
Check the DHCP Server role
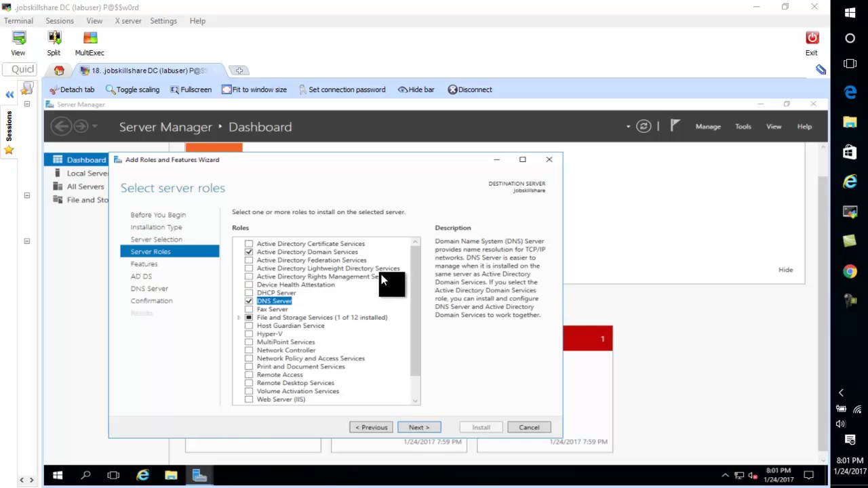[249, 293]
